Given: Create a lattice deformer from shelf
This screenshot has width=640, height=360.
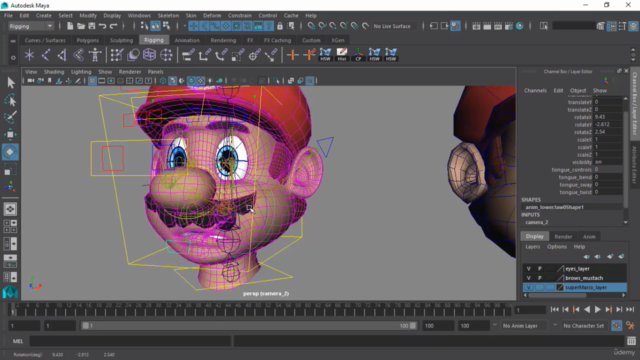Looking at the screenshot, I should pos(149,55).
